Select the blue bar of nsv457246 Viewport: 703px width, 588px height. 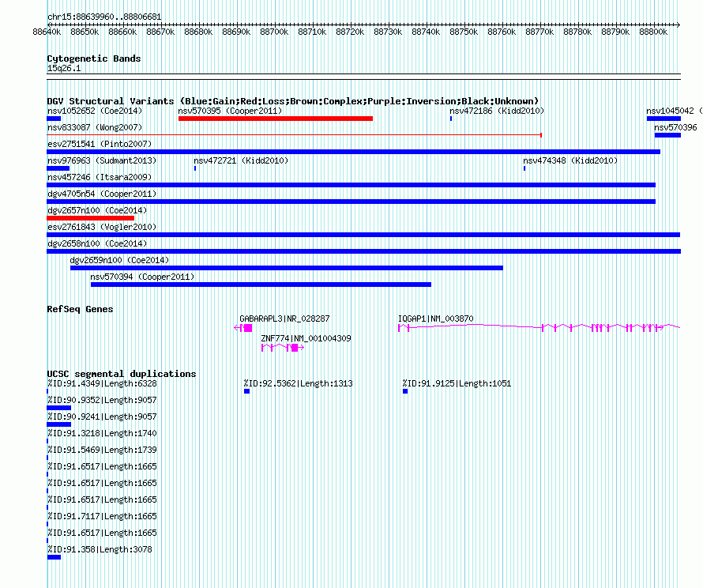[x=351, y=185]
